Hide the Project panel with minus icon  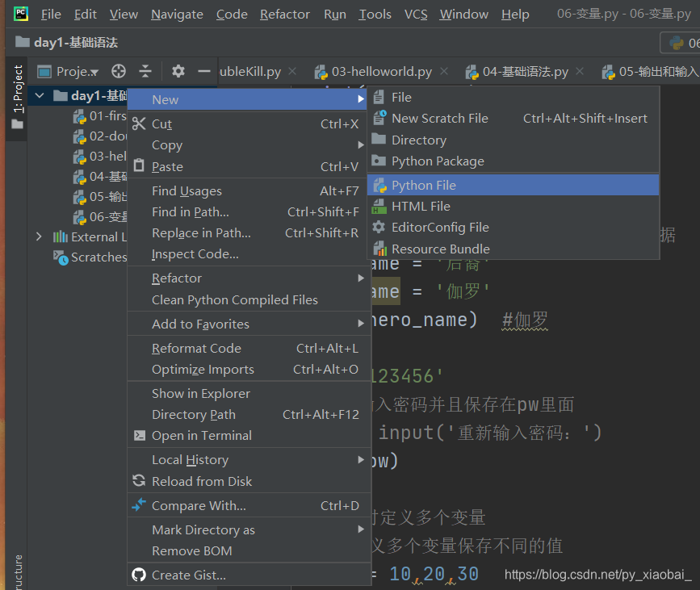pyautogui.click(x=204, y=71)
